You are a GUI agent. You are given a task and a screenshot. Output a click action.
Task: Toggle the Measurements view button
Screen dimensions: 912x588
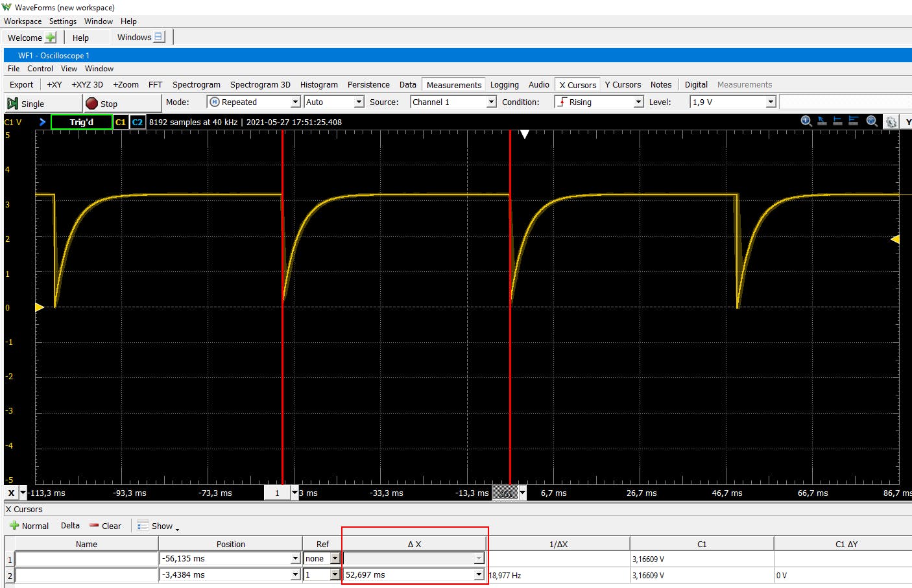pyautogui.click(x=454, y=85)
